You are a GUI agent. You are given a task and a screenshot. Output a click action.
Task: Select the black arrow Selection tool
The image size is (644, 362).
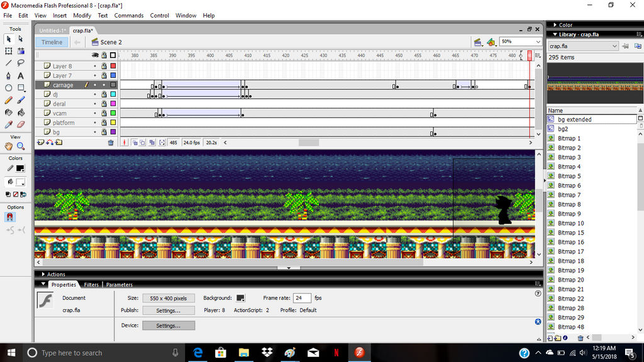point(9,39)
